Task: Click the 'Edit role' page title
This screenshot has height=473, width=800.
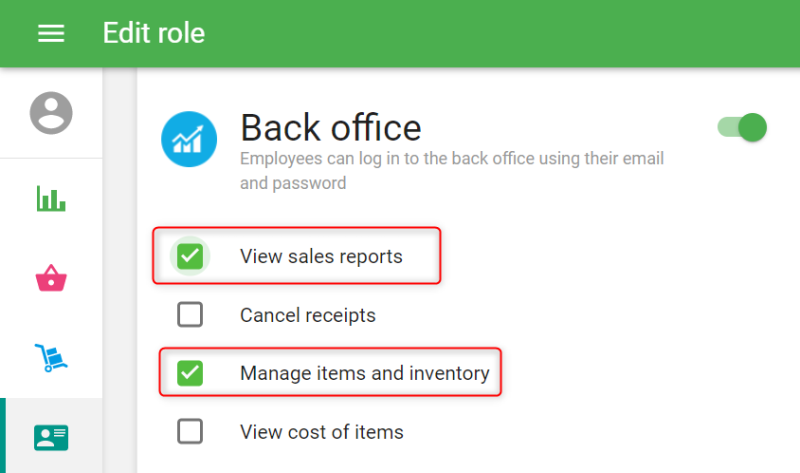Action: tap(154, 33)
